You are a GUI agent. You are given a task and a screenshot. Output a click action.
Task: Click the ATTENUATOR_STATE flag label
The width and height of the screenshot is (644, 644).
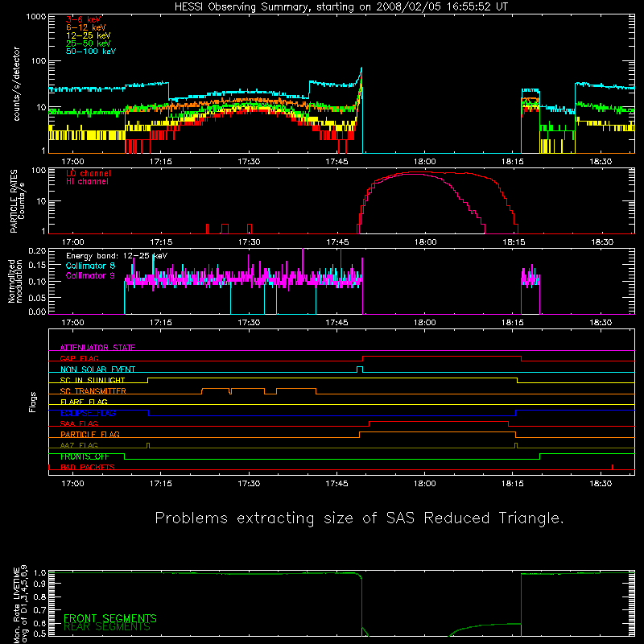[97, 348]
